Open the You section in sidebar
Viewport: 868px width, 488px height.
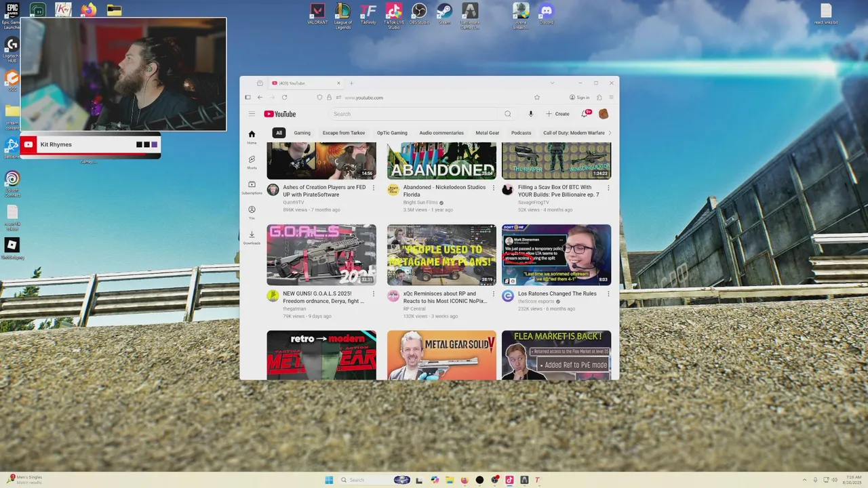pyautogui.click(x=252, y=212)
